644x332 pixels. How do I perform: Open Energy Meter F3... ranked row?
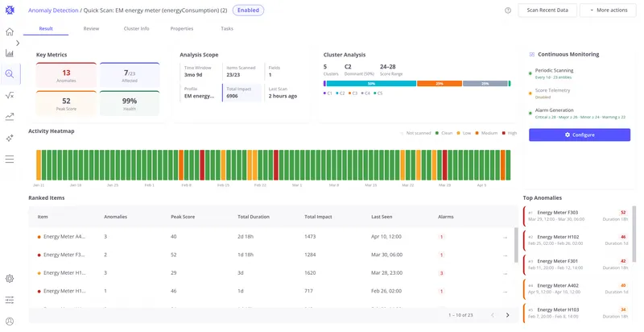[271, 255]
